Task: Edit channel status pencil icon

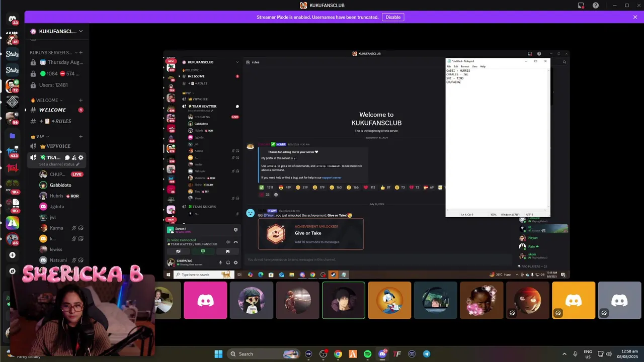Action: click(x=78, y=164)
